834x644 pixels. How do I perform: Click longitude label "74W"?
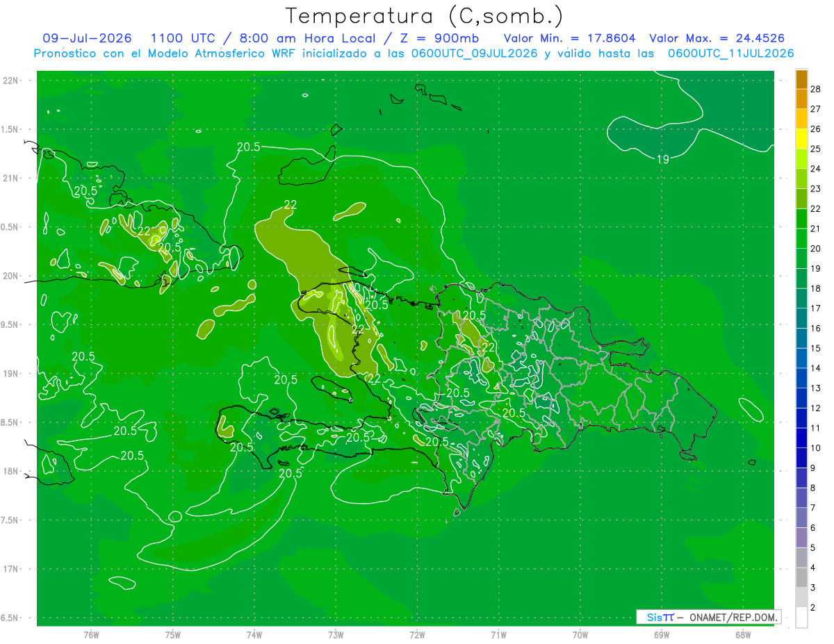(x=254, y=635)
